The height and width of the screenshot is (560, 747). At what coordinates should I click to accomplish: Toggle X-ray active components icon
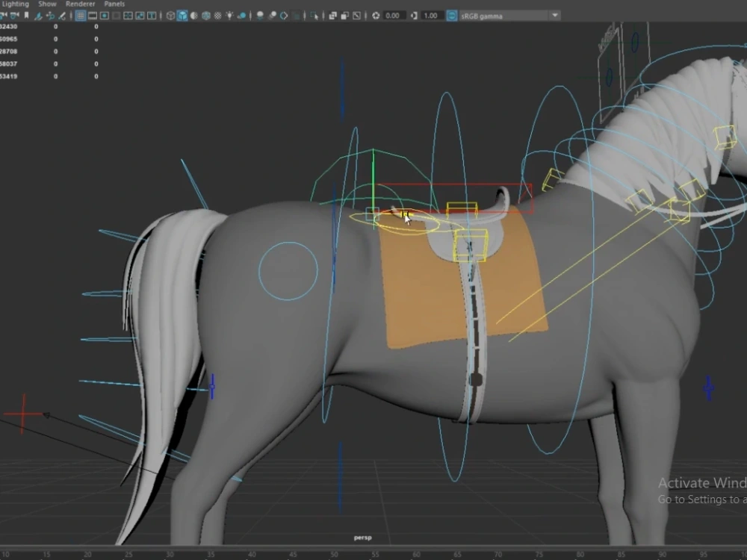pyautogui.click(x=344, y=16)
